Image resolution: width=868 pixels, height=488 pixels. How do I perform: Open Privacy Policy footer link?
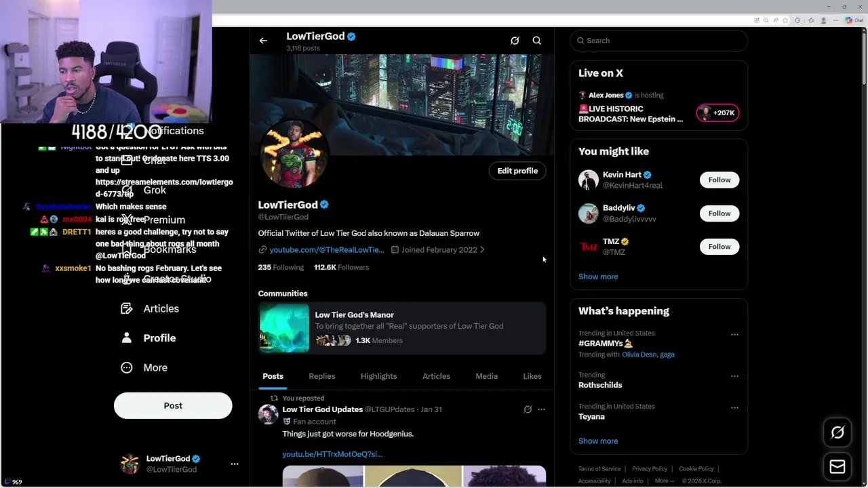coord(650,469)
